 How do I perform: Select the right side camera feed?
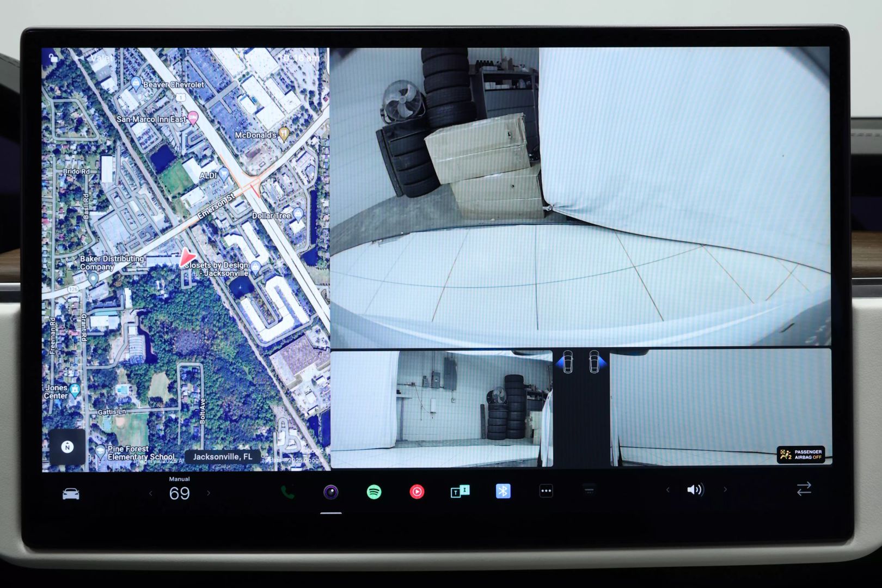[x=720, y=408]
